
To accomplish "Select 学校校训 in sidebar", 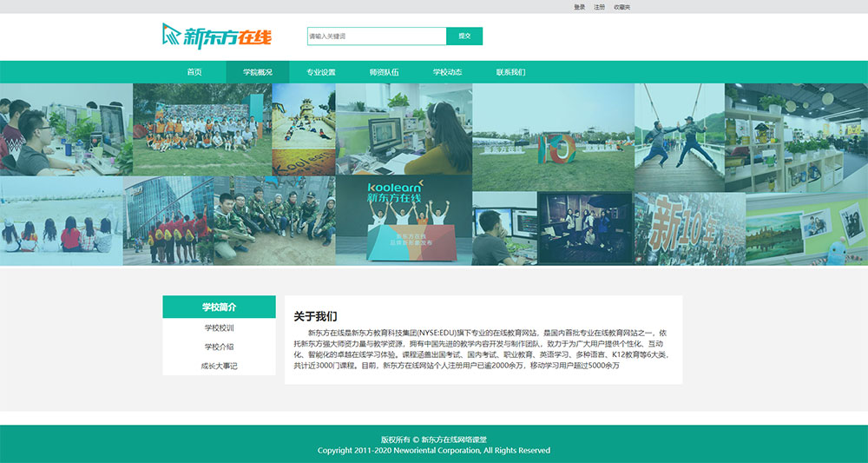I will click(x=220, y=327).
